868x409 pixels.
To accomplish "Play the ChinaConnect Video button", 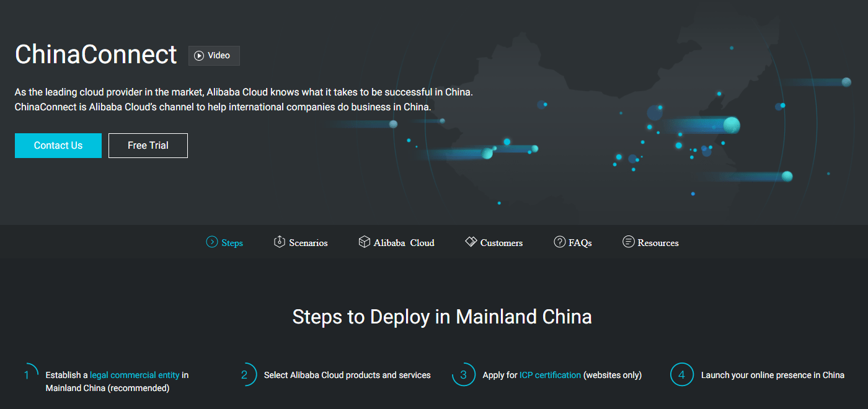I will 214,56.
